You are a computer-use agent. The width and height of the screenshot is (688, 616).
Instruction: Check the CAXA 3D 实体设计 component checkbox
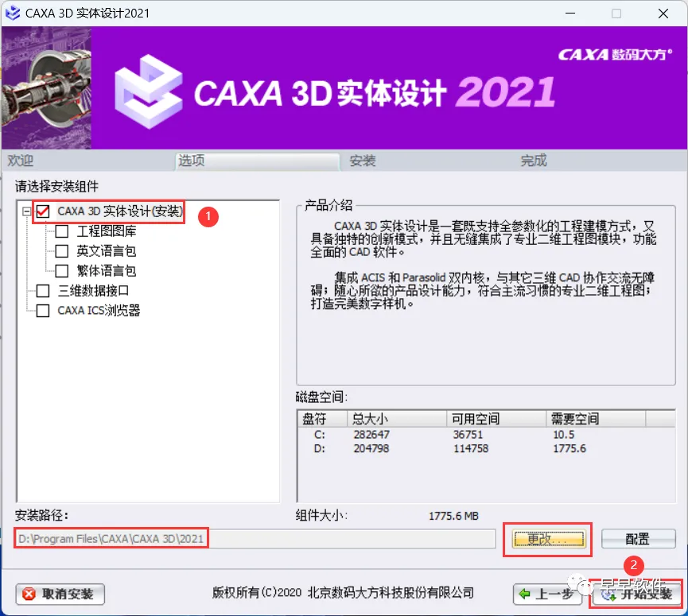(43, 211)
